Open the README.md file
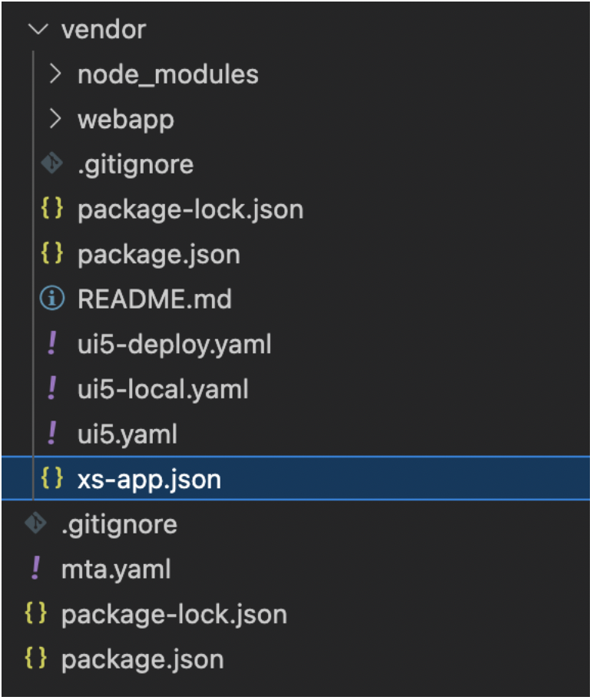 154,299
